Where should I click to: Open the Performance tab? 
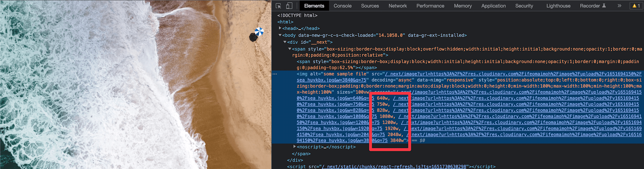point(430,6)
